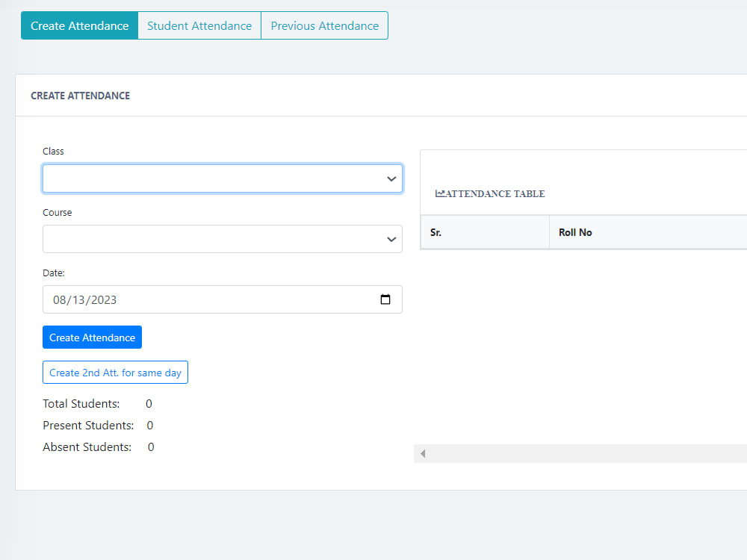Viewport: 747px width, 560px height.
Task: Click the CREATE ATTENDANCE panel heading
Action: point(80,96)
